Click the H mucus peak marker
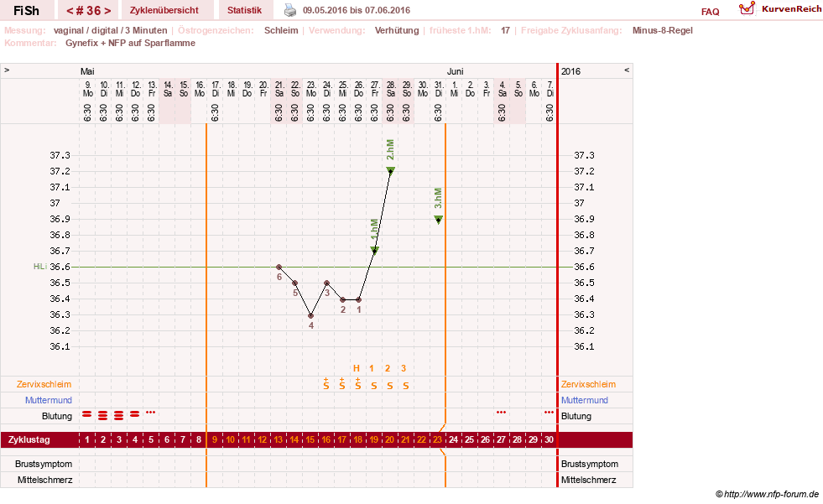Screen dimensions: 823x504 357,368
